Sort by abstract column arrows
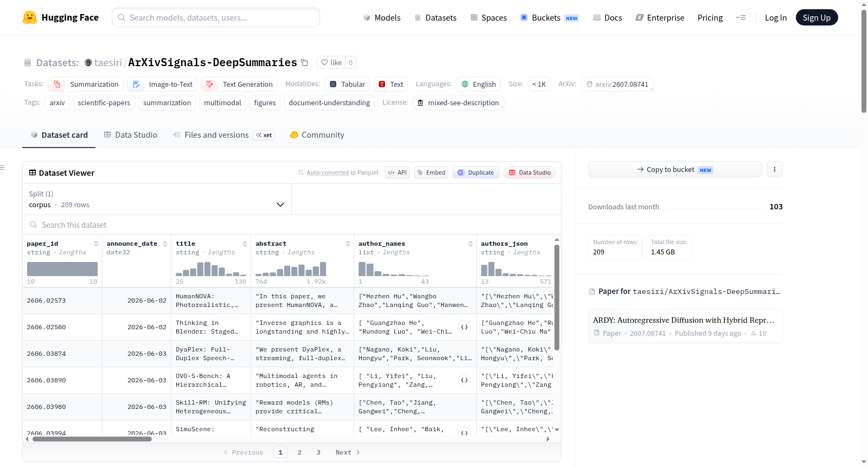This screenshot has height=467, width=868. click(348, 244)
